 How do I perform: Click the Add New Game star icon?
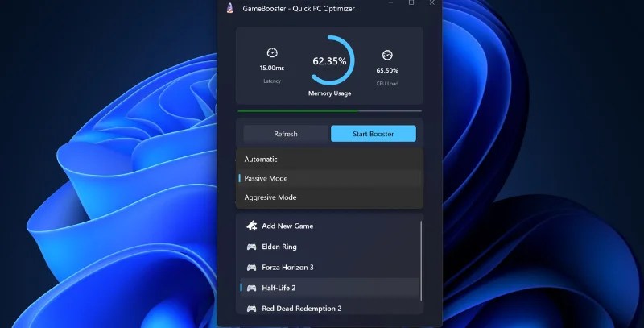click(251, 226)
